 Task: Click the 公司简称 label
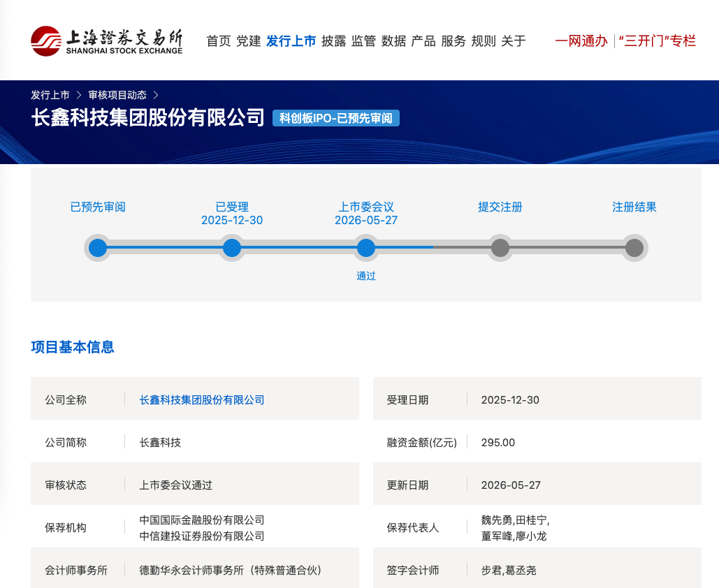(x=66, y=443)
